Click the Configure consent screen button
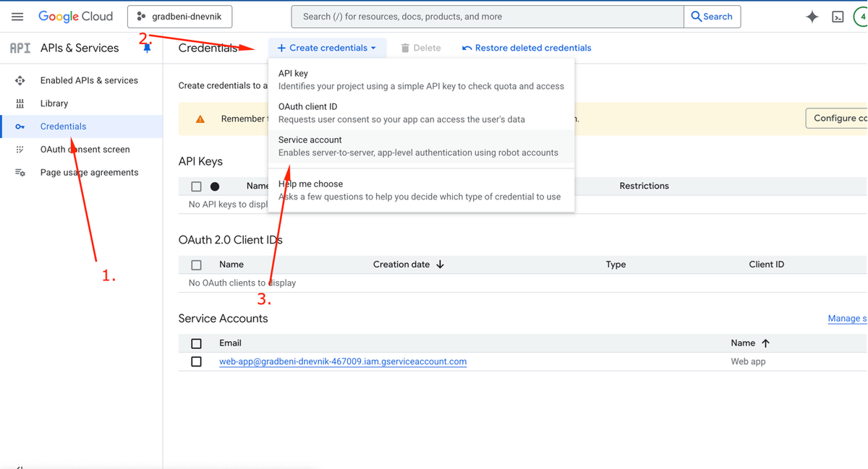868x469 pixels. pos(837,118)
